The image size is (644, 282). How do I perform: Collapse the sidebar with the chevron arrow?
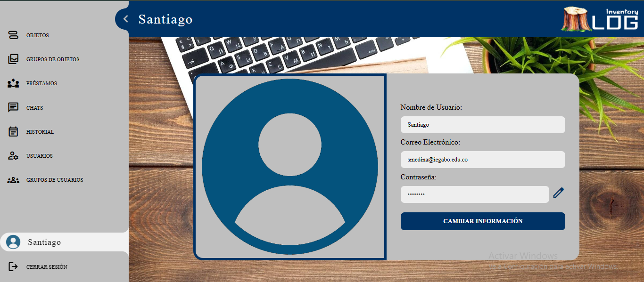[x=125, y=19]
